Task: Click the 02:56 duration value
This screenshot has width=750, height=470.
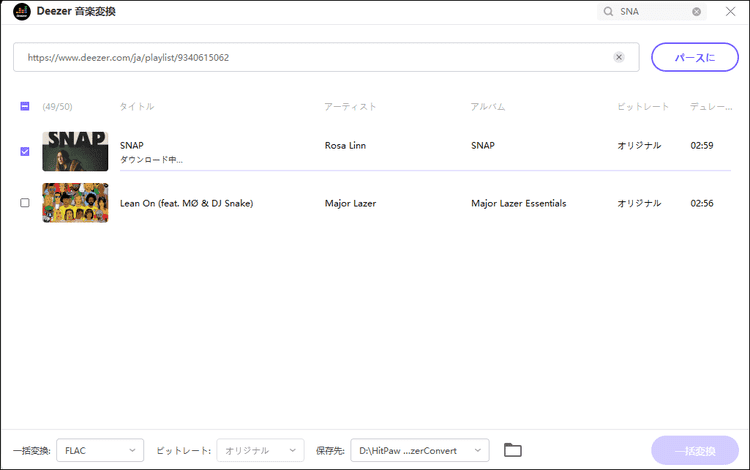Action: [702, 203]
